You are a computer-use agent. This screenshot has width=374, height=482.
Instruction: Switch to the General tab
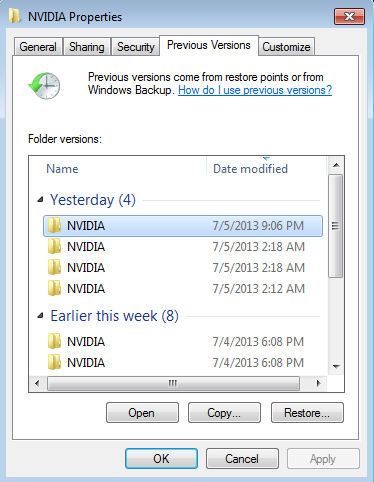click(38, 47)
